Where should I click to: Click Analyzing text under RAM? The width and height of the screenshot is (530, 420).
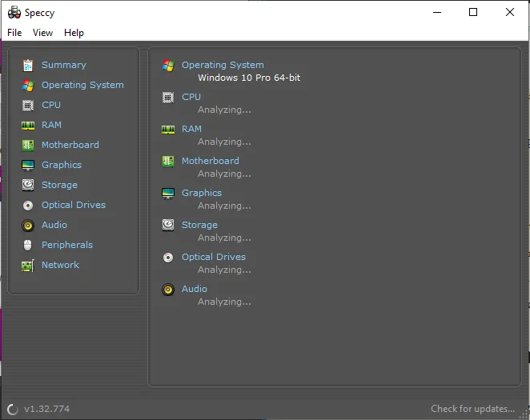pyautogui.click(x=224, y=142)
